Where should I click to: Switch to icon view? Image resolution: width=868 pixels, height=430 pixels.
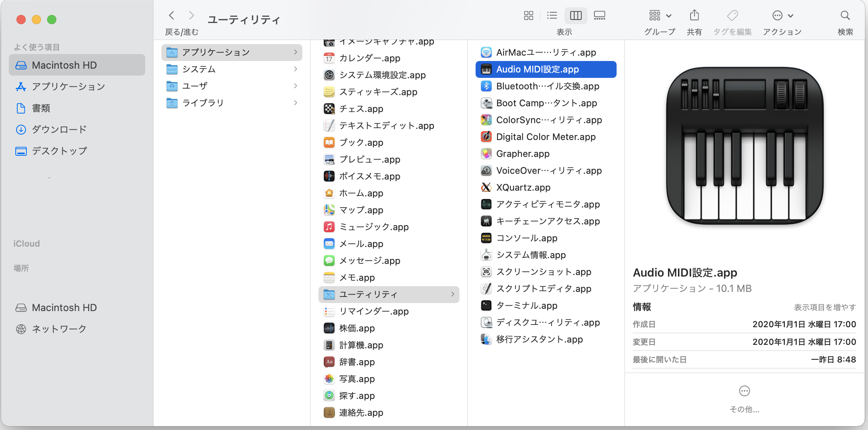point(528,16)
